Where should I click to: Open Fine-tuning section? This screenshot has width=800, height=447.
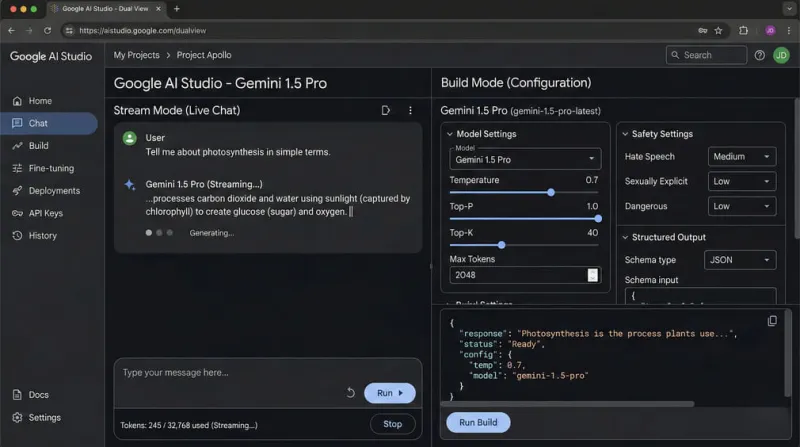pyautogui.click(x=49, y=168)
